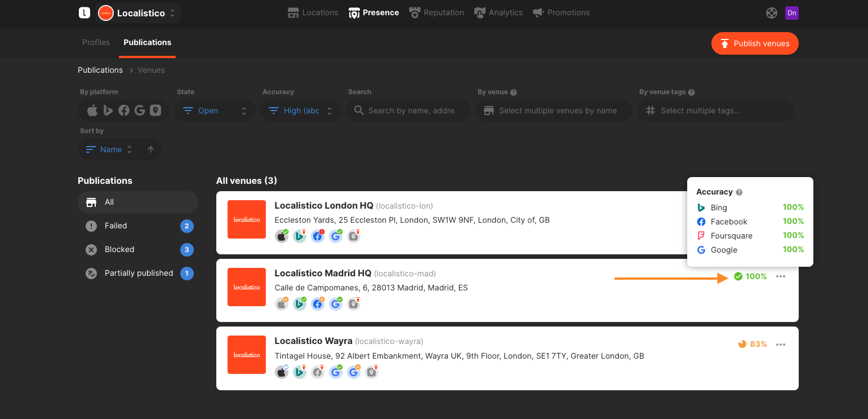This screenshot has height=419, width=868.
Task: Click the help icon beside Accuracy heading
Action: [739, 192]
